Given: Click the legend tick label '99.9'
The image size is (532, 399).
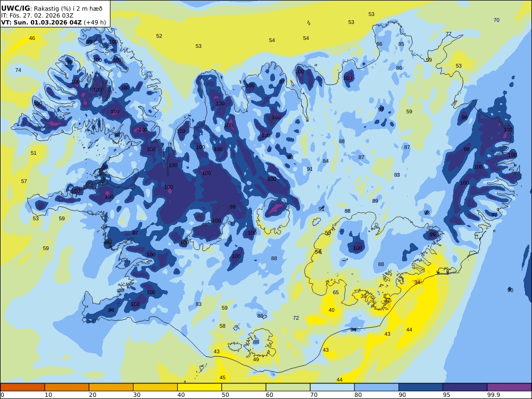Looking at the screenshot, I should coord(493,395).
